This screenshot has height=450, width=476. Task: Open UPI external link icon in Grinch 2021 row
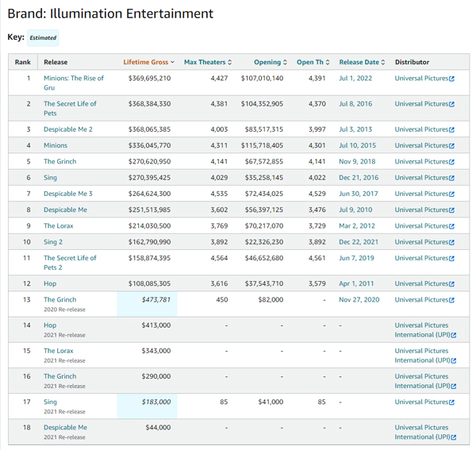point(454,386)
